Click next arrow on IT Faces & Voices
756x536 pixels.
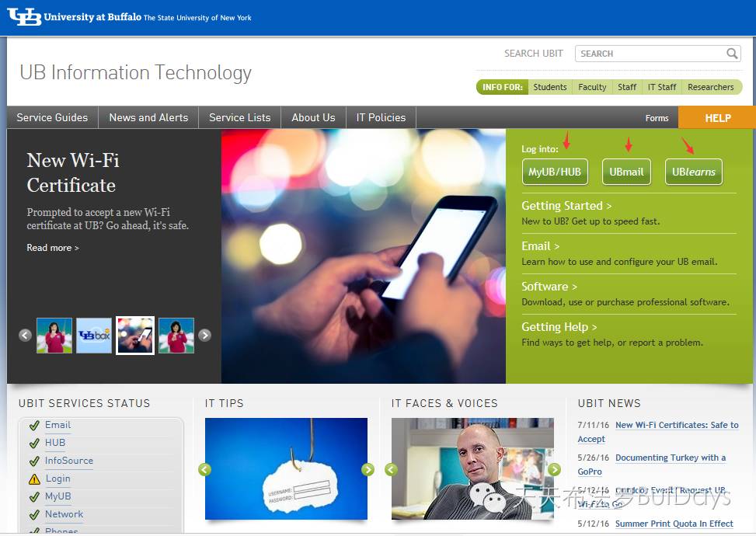(555, 469)
